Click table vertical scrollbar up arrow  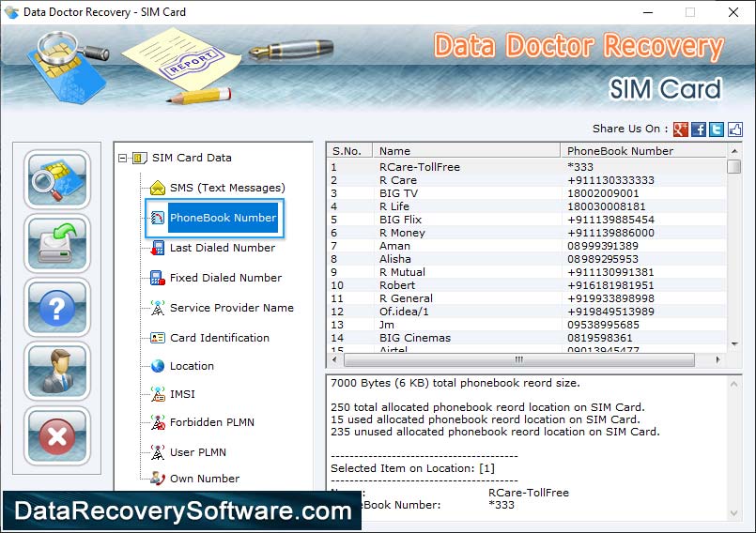(734, 151)
